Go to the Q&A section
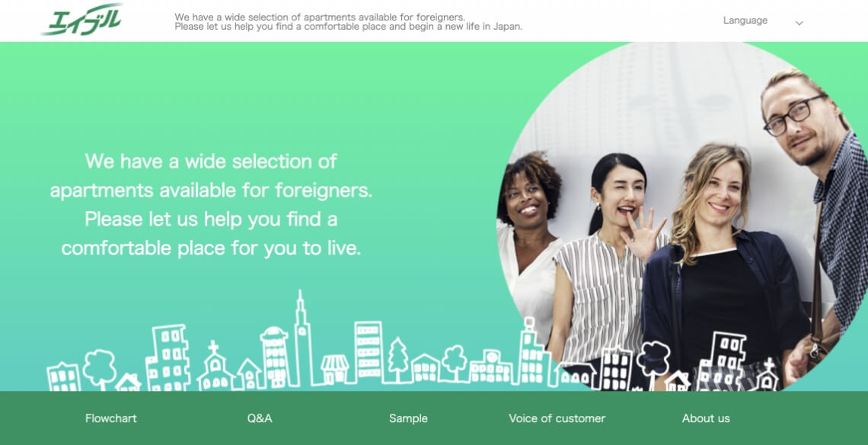 click(x=260, y=418)
